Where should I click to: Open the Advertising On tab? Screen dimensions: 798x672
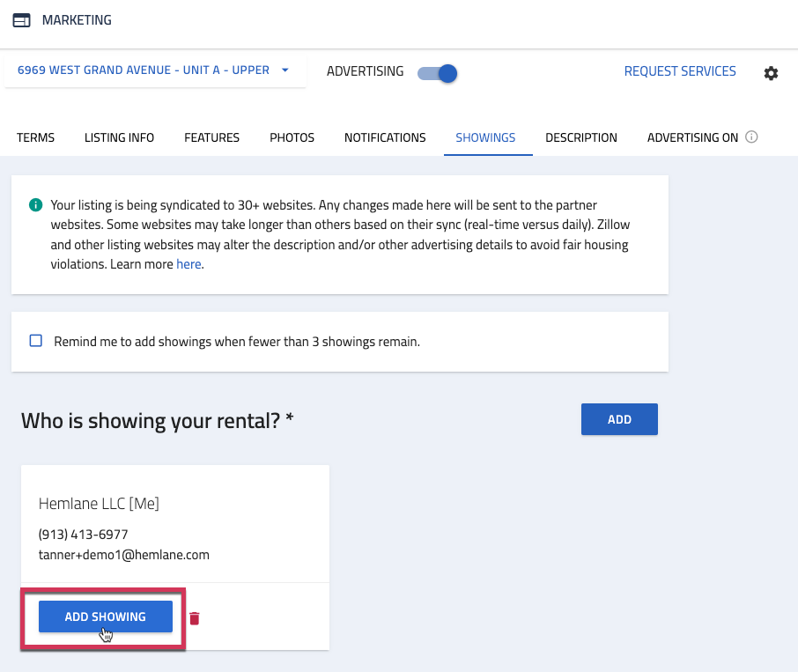692,137
